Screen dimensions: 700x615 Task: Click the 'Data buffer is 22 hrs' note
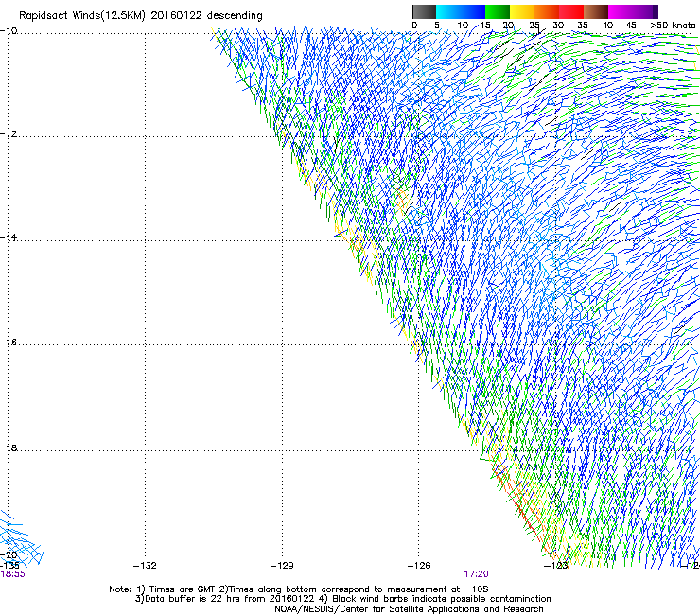coord(342,599)
